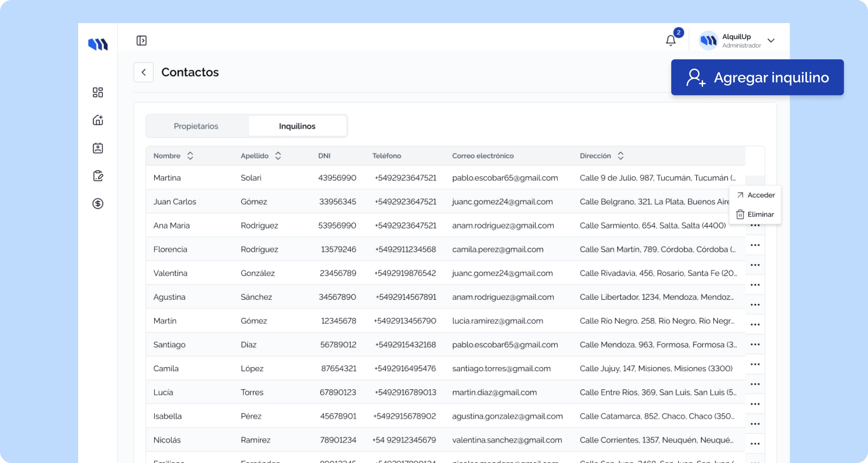This screenshot has height=463, width=868.
Task: Click the AlquilUp logo in sidebar
Action: coord(98,44)
